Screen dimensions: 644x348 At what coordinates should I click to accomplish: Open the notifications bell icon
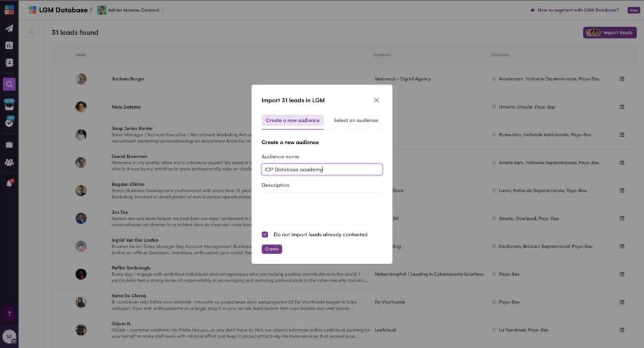(9, 183)
